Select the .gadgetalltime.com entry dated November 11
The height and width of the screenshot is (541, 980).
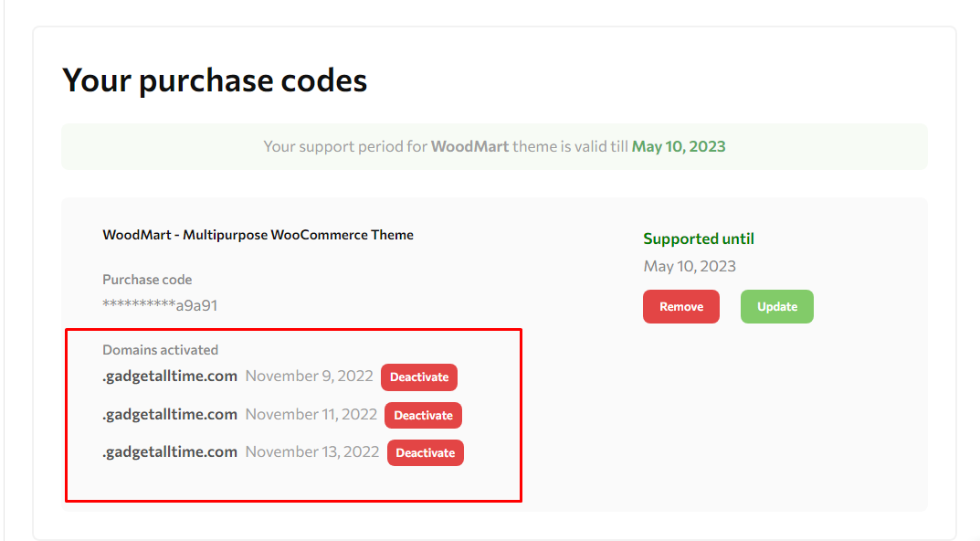(x=170, y=415)
